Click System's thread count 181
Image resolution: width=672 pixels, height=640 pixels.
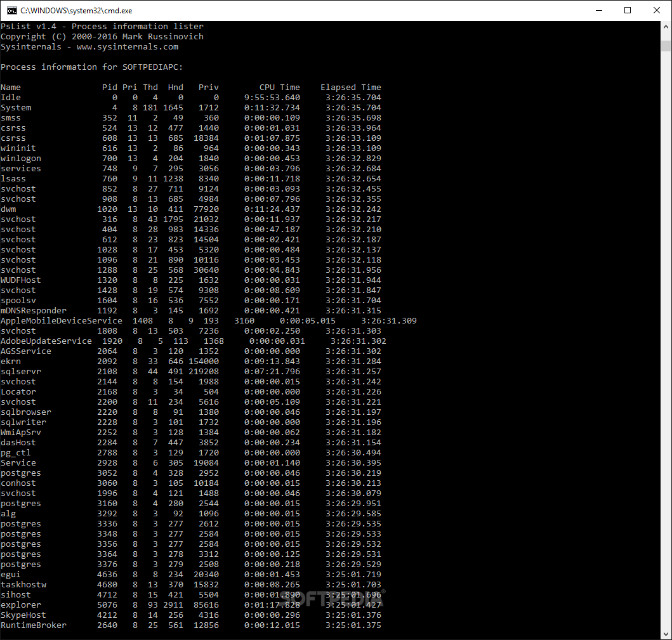pyautogui.click(x=150, y=108)
